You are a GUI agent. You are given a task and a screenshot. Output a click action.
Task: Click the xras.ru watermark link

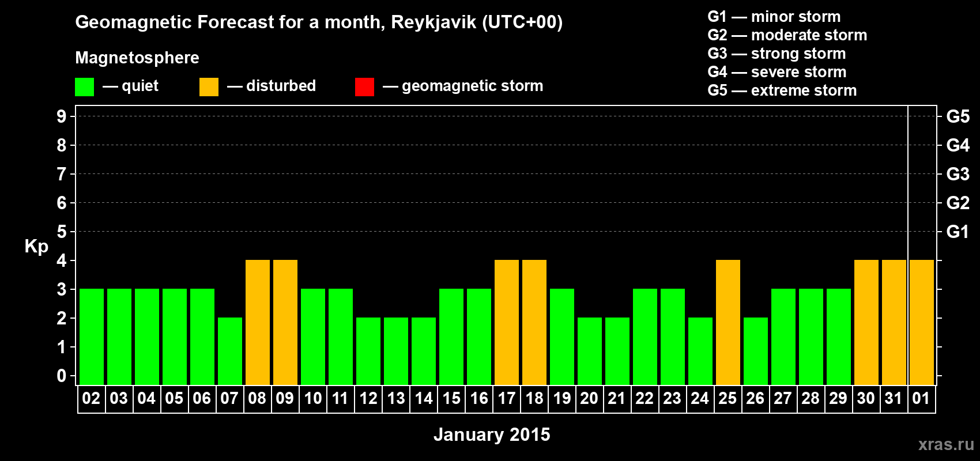click(945, 444)
